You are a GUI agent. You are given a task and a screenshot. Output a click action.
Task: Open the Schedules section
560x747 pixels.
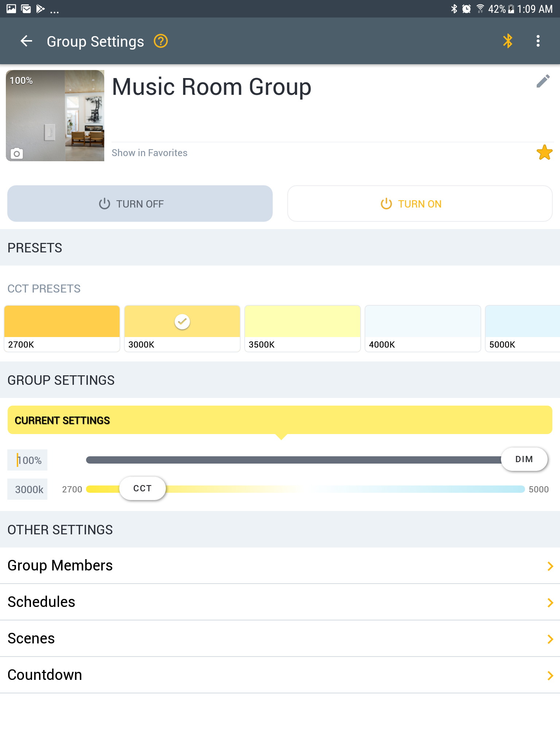[280, 602]
